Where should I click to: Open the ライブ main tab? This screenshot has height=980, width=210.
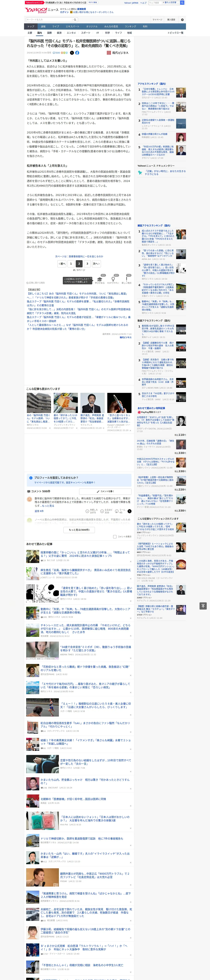[56, 27]
